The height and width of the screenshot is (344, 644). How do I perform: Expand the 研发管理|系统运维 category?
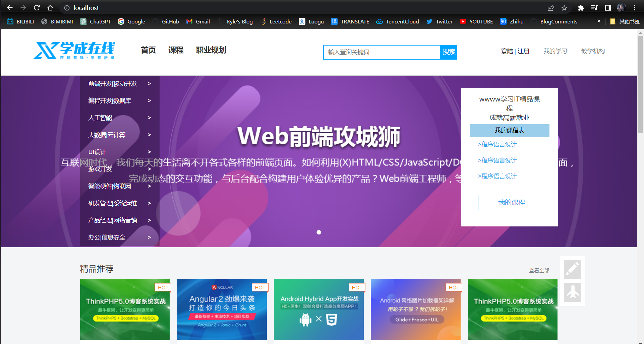[x=120, y=203]
